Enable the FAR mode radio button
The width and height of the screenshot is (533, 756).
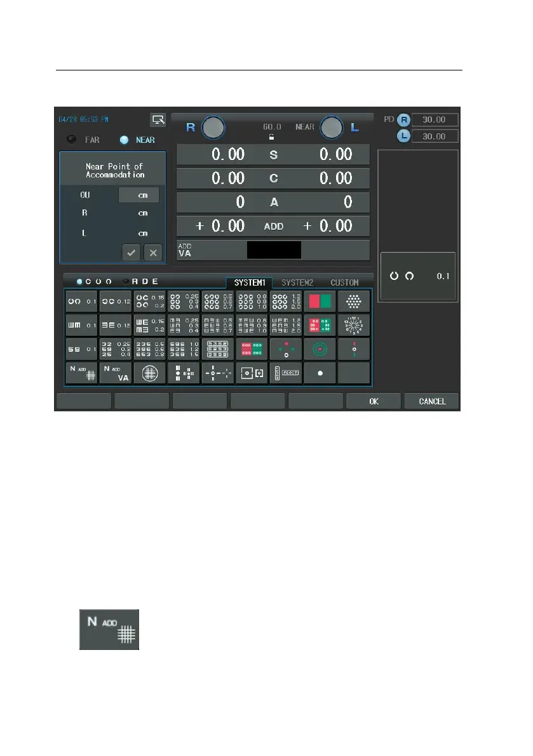pyautogui.click(x=71, y=140)
